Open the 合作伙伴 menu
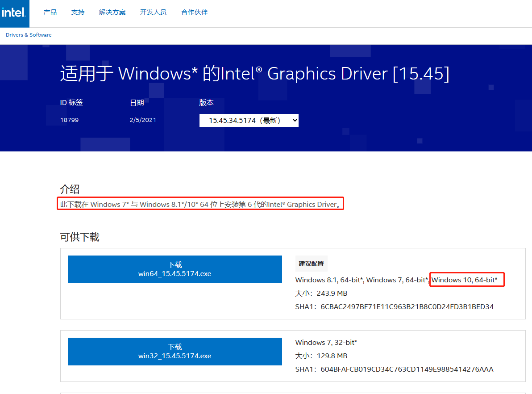The image size is (532, 394). tap(194, 12)
